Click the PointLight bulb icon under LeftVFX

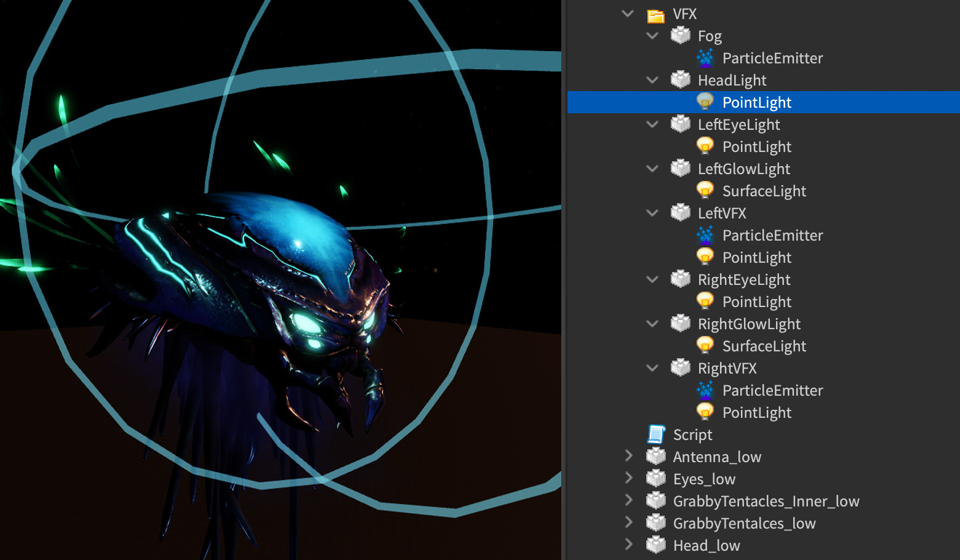(705, 257)
